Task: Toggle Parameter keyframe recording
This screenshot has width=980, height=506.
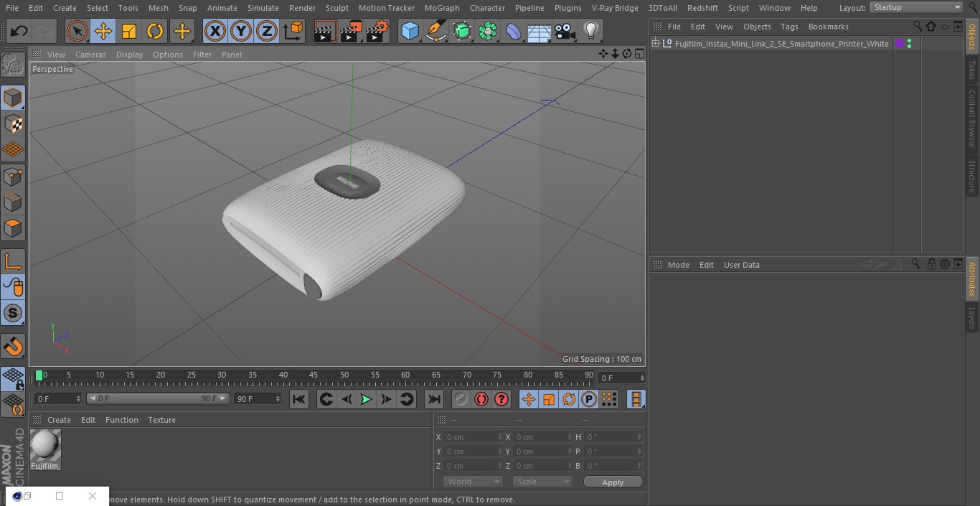Action: (x=589, y=399)
